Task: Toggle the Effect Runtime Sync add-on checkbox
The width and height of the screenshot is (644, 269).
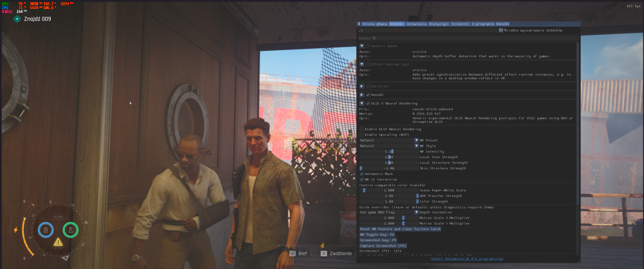Action: point(368,64)
